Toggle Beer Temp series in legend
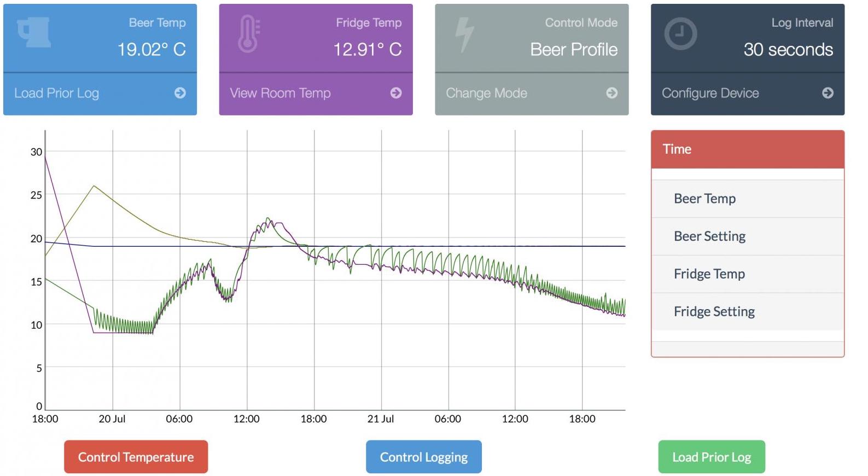This screenshot has width=868, height=476. 748,199
